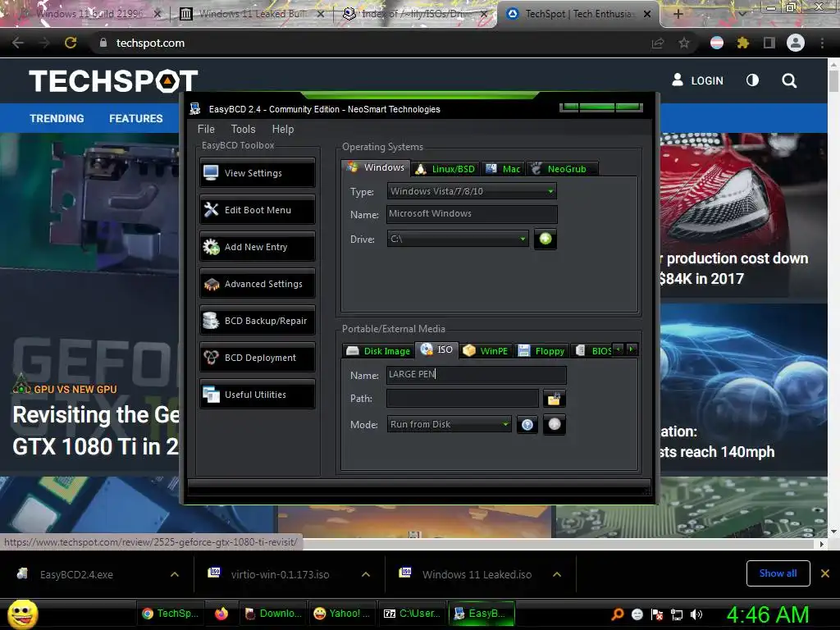Open a new browser tab with plus

click(x=678, y=14)
